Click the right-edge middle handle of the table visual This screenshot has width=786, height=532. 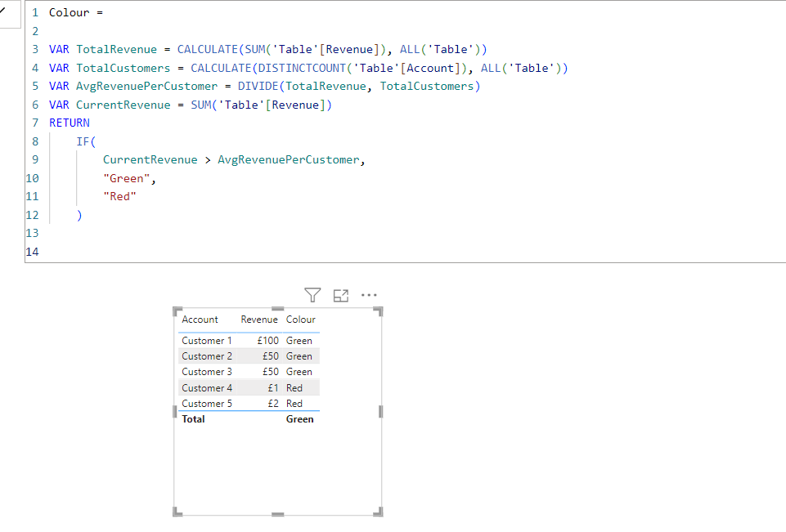pos(380,412)
